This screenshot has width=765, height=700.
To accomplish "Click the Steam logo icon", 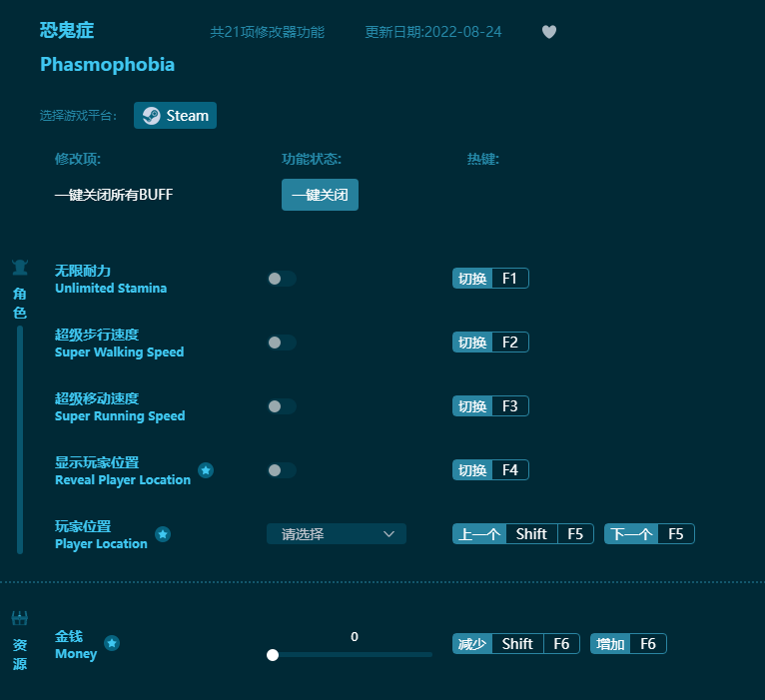I will click(151, 116).
